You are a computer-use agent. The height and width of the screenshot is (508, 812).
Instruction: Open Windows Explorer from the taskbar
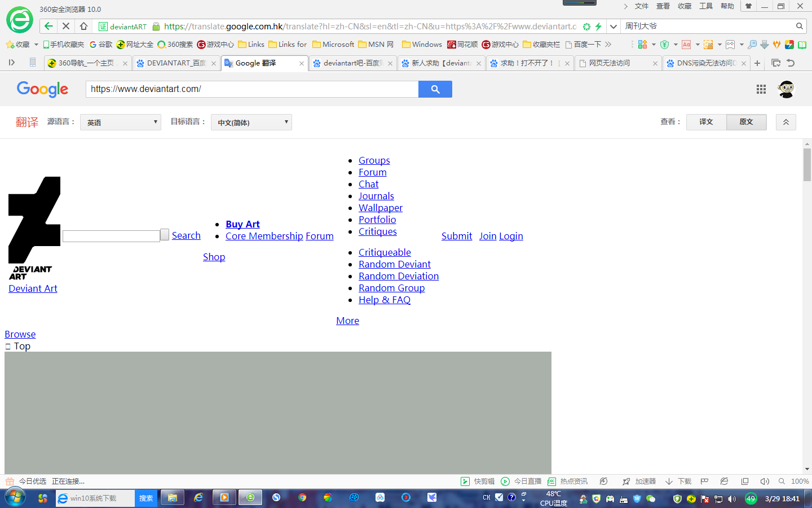[173, 498]
